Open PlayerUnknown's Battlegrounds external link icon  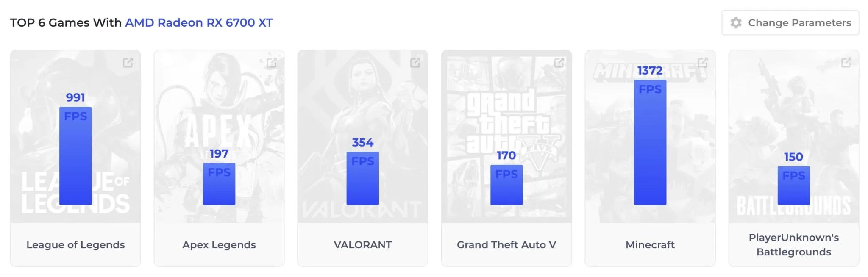(x=846, y=63)
